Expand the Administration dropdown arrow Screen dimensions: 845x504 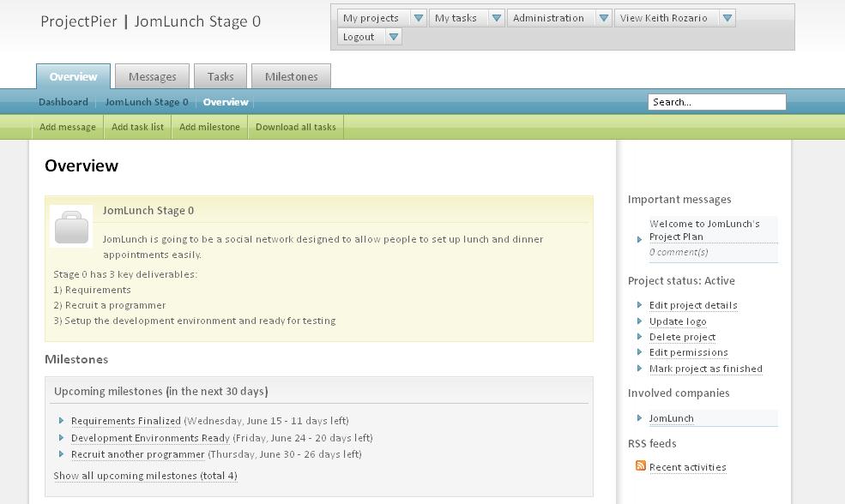pyautogui.click(x=604, y=18)
